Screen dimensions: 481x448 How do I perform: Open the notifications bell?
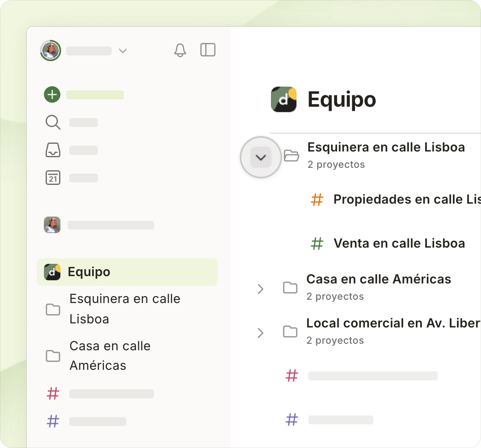180,50
